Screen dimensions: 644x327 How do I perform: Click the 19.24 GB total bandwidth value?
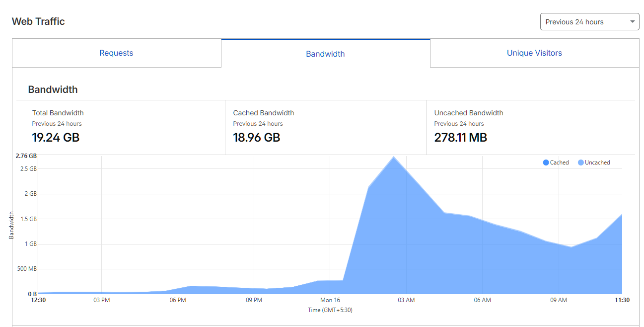[56, 138]
